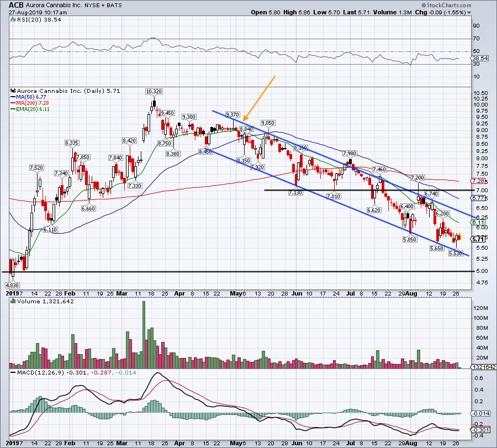Viewport: 497px width, 448px height.
Task: Click the 8.420 price label
Action: (x=129, y=141)
